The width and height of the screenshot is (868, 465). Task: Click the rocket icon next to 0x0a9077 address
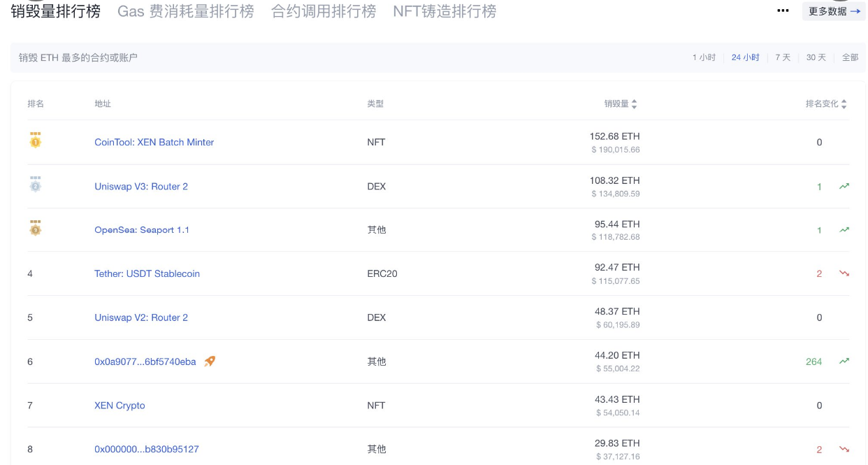(x=209, y=362)
